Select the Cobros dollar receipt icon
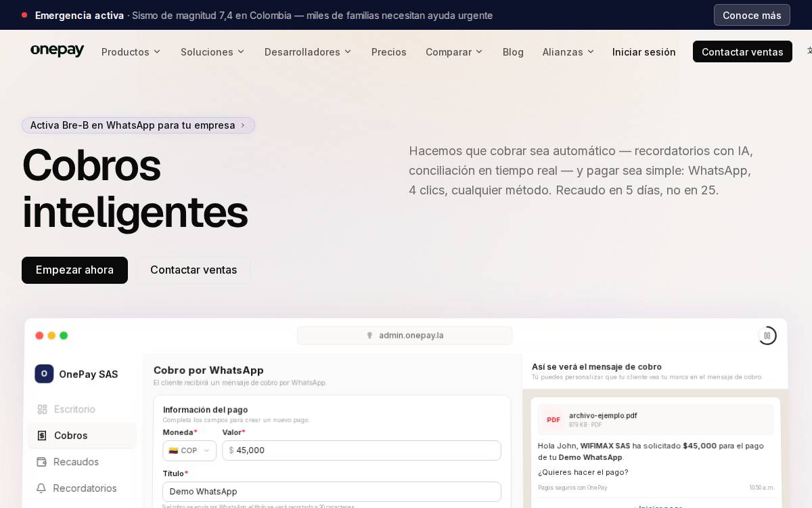 tap(42, 436)
